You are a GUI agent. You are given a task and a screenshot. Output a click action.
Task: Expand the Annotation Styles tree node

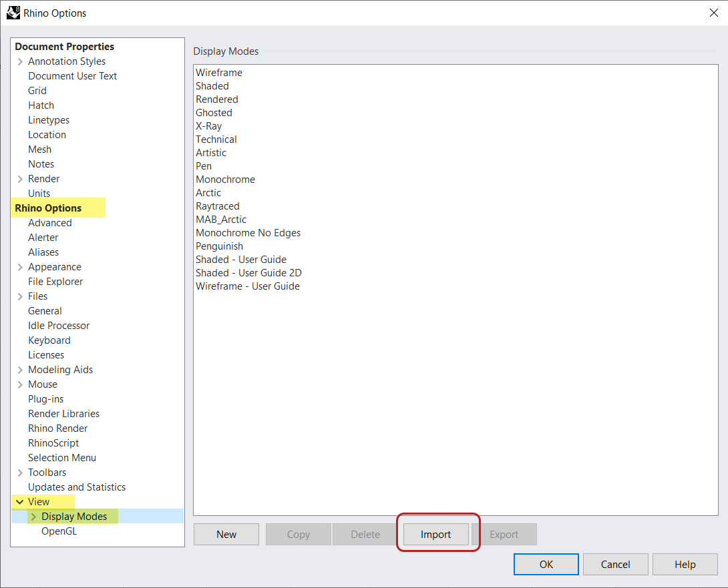[x=20, y=61]
